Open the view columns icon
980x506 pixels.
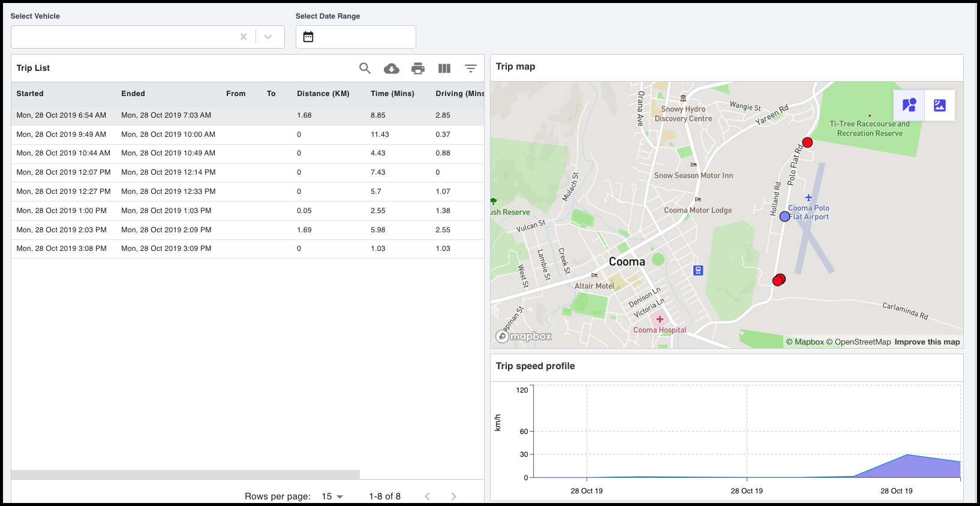[x=444, y=68]
